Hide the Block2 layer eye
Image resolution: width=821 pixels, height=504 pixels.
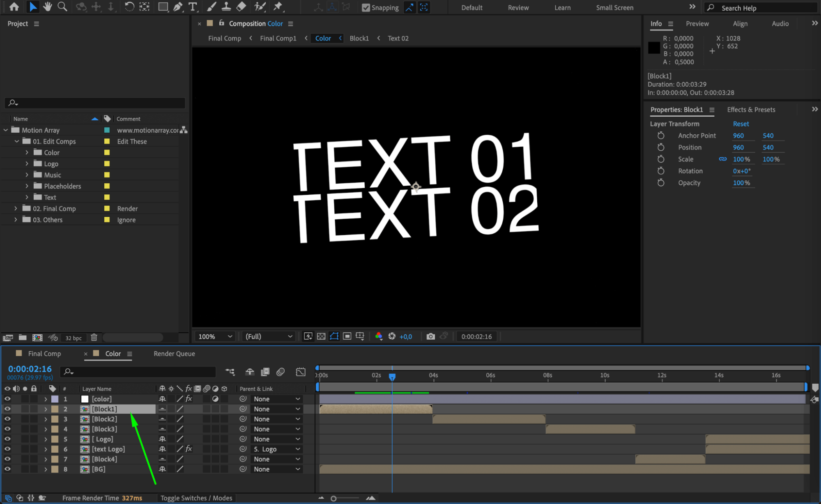(x=7, y=419)
